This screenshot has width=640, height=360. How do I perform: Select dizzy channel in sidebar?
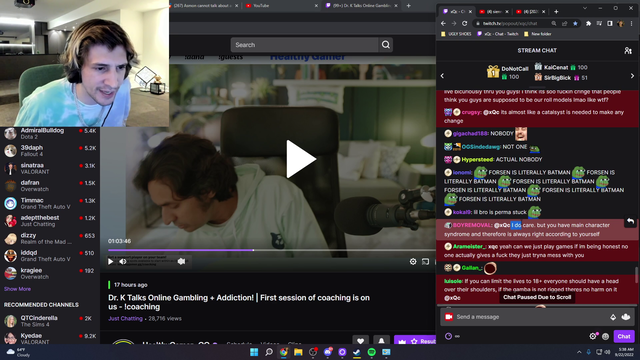pos(50,238)
